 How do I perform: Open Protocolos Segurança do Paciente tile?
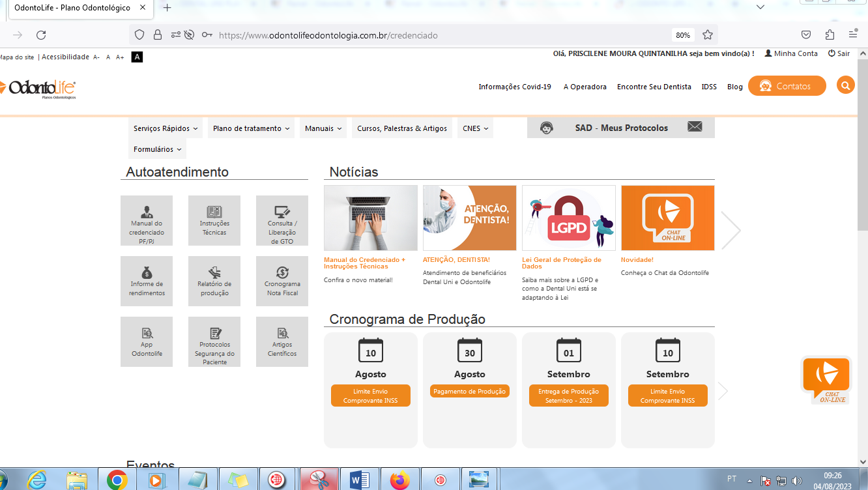click(x=214, y=342)
